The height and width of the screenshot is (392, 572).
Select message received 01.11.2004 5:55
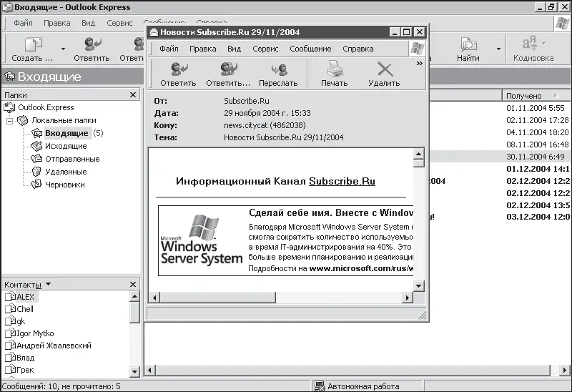(536, 108)
